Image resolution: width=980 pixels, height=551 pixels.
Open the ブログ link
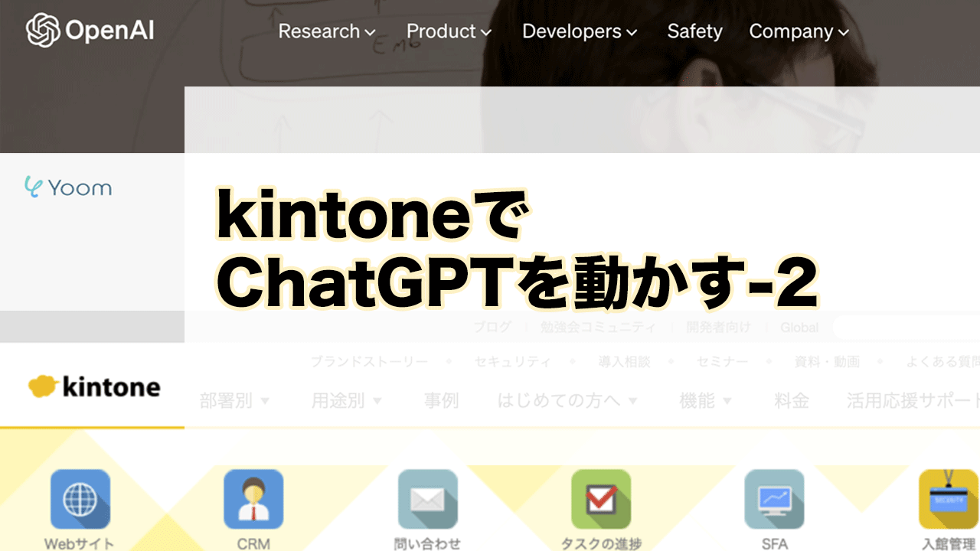tap(495, 328)
